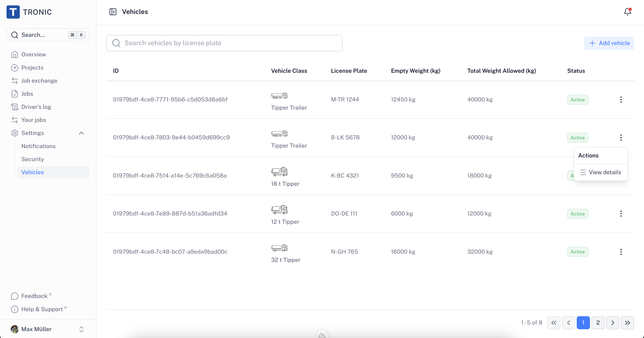The image size is (644, 338).
Task: Collapse the Settings sidebar section
Action: click(x=81, y=133)
